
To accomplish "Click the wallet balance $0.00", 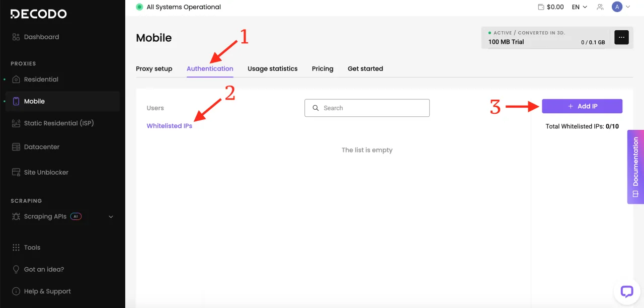I will (x=550, y=7).
